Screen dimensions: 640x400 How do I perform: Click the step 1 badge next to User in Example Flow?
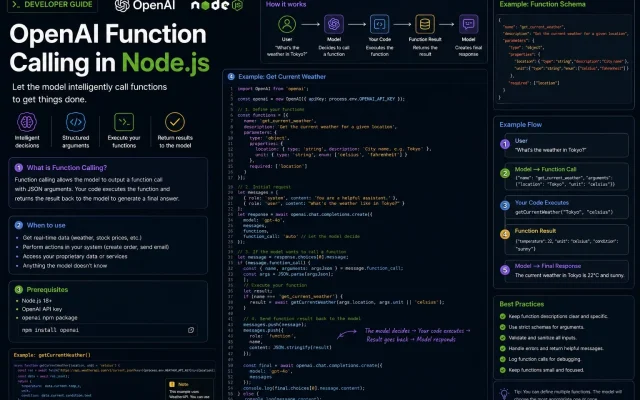(505, 144)
